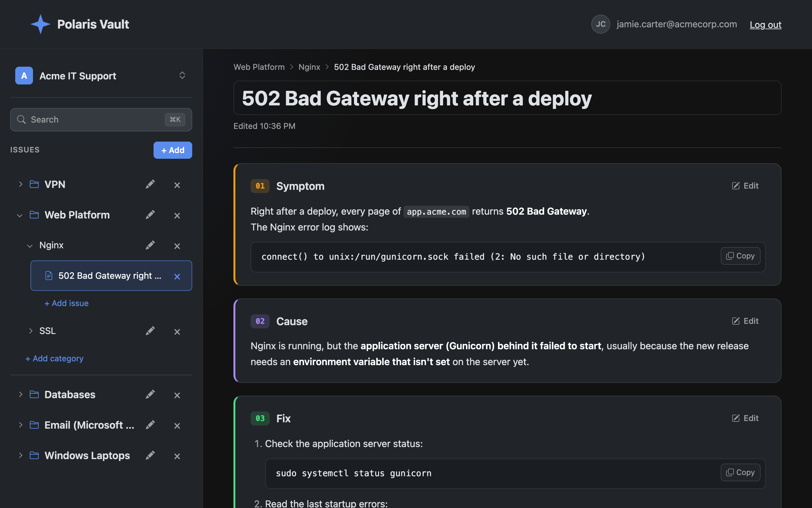Rename Web Platform using its pencil icon
This screenshot has height=508, width=812.
(x=150, y=215)
